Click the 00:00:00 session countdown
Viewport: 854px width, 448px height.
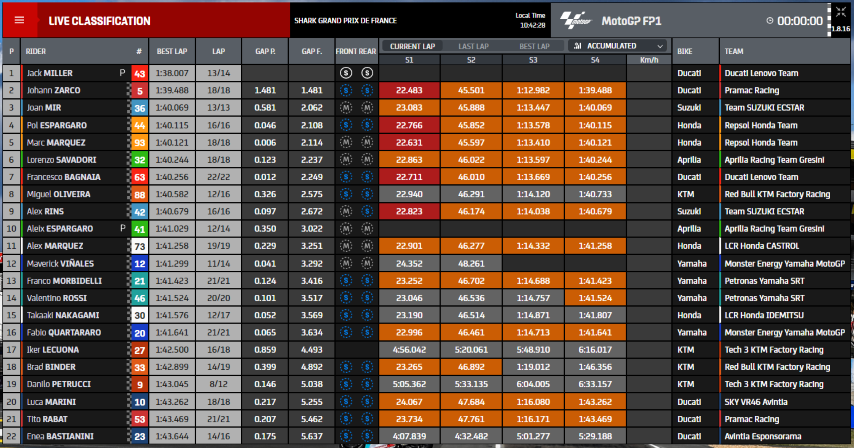click(x=800, y=21)
